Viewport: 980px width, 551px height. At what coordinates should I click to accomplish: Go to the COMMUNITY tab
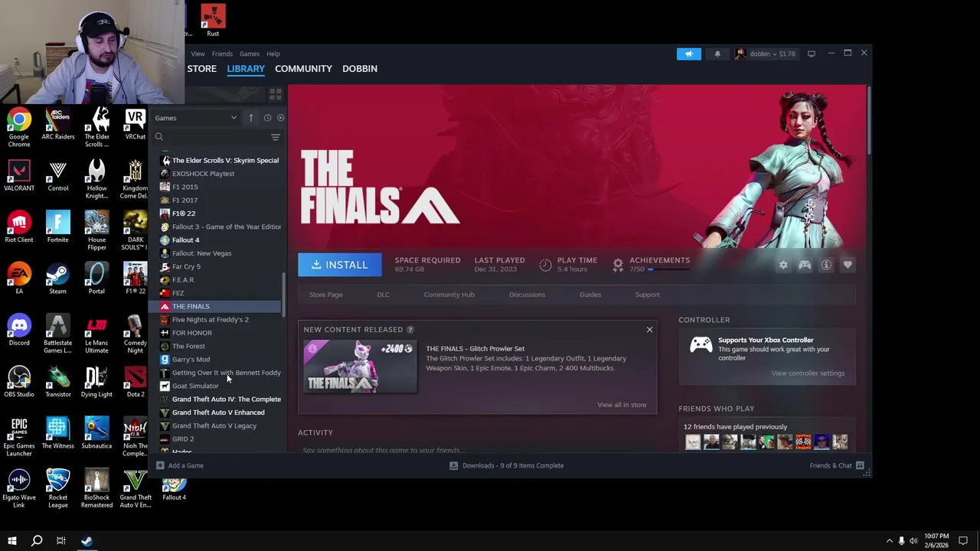coord(303,69)
